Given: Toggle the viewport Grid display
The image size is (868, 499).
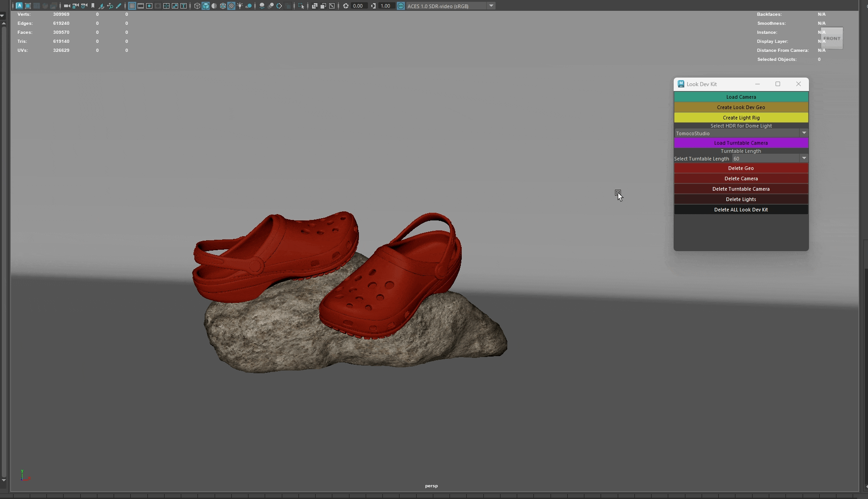Looking at the screenshot, I should (132, 6).
